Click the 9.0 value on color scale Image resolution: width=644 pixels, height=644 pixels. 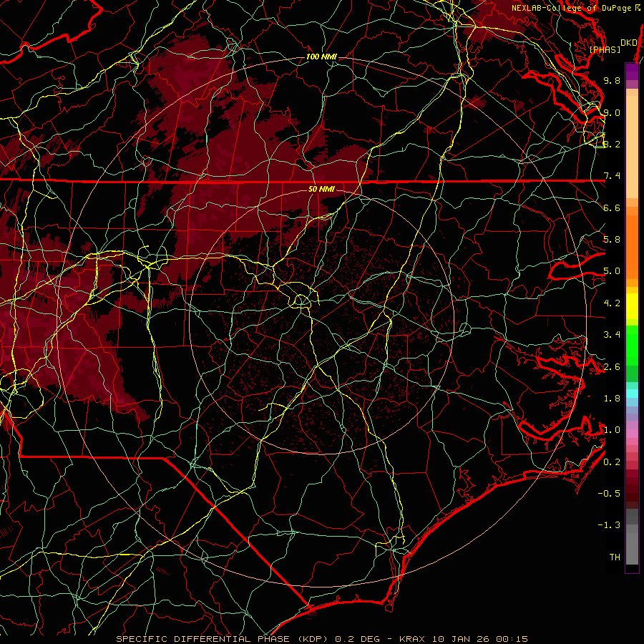click(x=612, y=112)
